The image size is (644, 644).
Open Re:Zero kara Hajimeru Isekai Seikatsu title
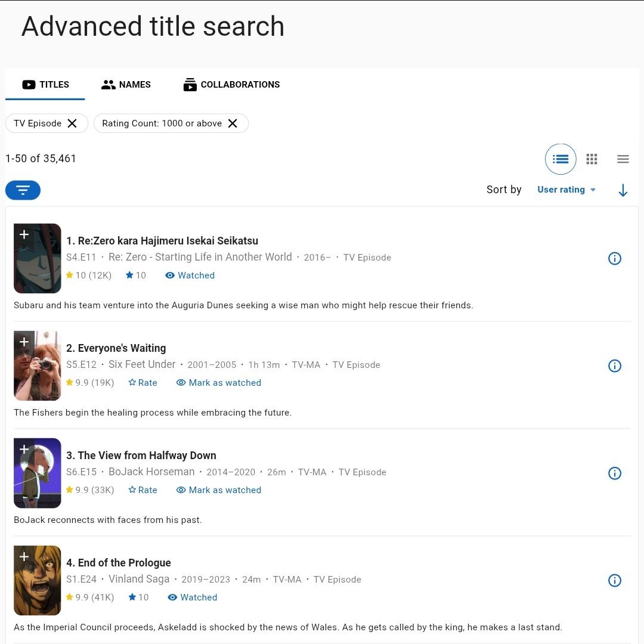pyautogui.click(x=162, y=241)
